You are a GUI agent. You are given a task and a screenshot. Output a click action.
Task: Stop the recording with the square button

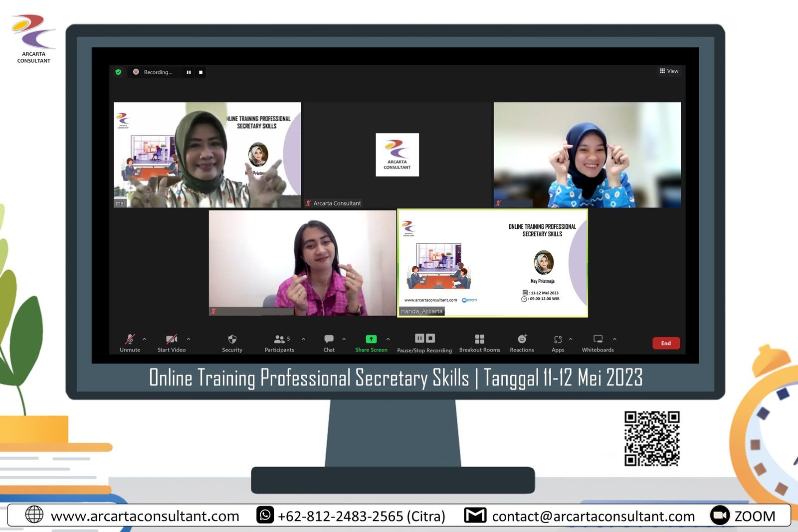(431, 338)
